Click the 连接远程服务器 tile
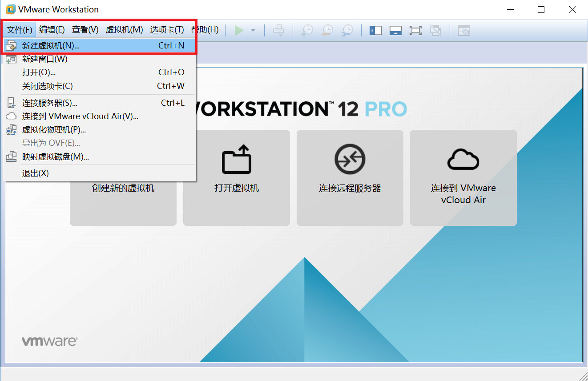The image size is (588, 381). coord(350,178)
